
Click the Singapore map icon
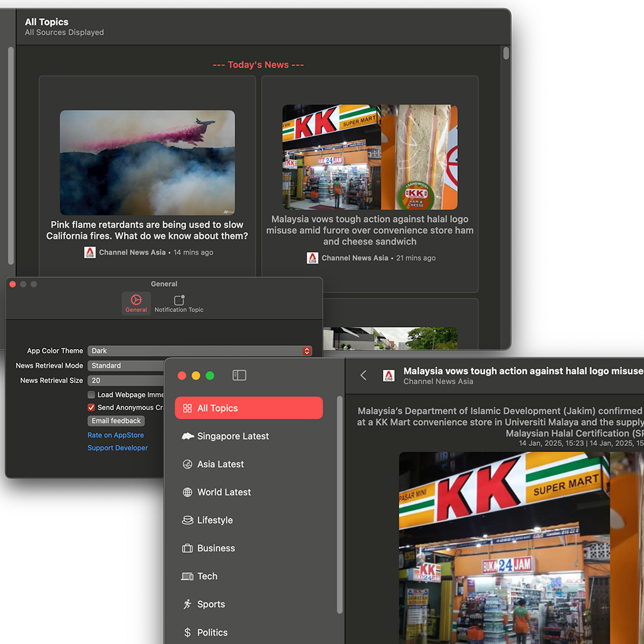point(187,436)
